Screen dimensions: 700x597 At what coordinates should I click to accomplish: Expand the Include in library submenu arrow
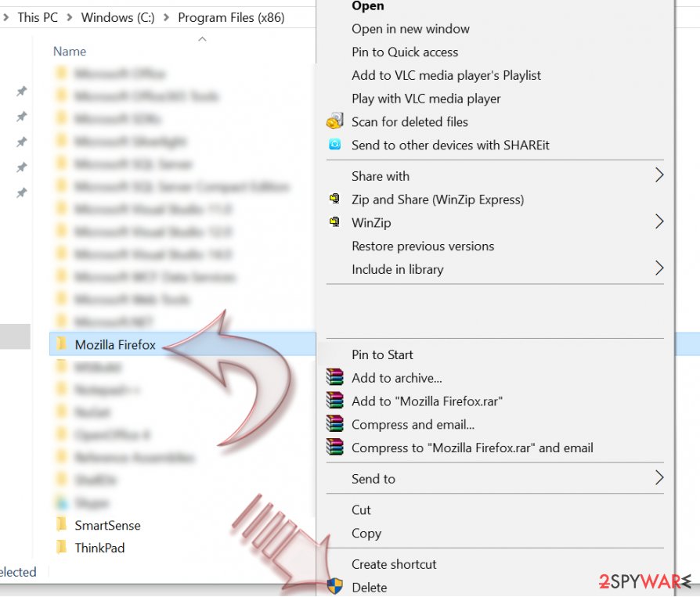tap(659, 268)
